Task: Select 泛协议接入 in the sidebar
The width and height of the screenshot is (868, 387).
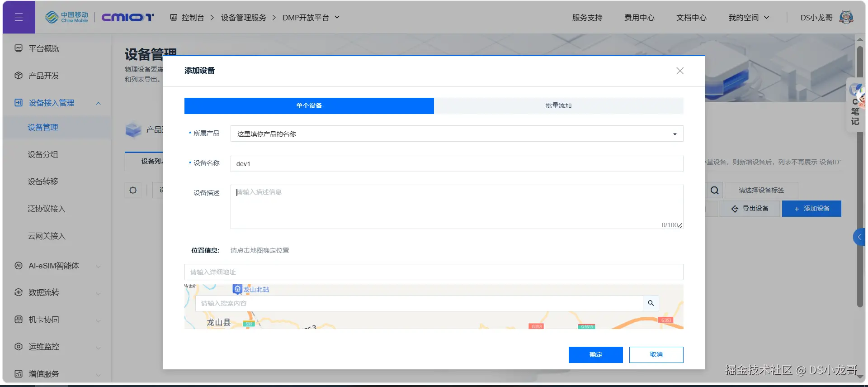Action: pyautogui.click(x=47, y=209)
